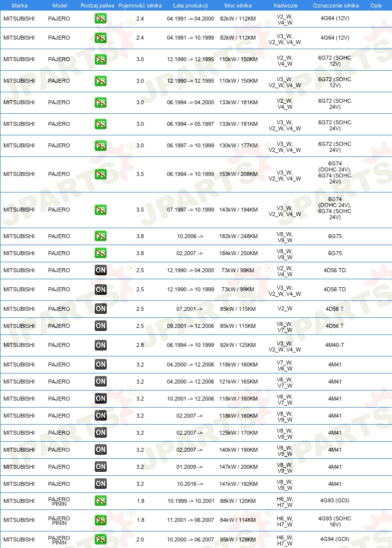Image resolution: width=392 pixels, height=548 pixels.
Task: Select the 130kW / 177KM power cell
Action: click(x=238, y=146)
